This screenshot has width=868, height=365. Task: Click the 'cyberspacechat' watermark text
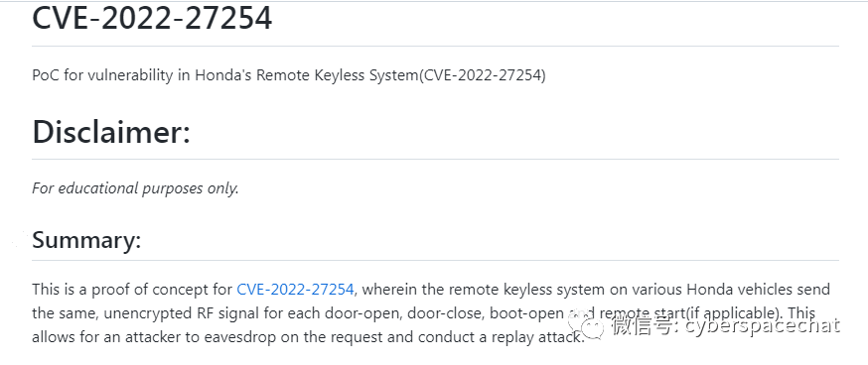pyautogui.click(x=762, y=326)
